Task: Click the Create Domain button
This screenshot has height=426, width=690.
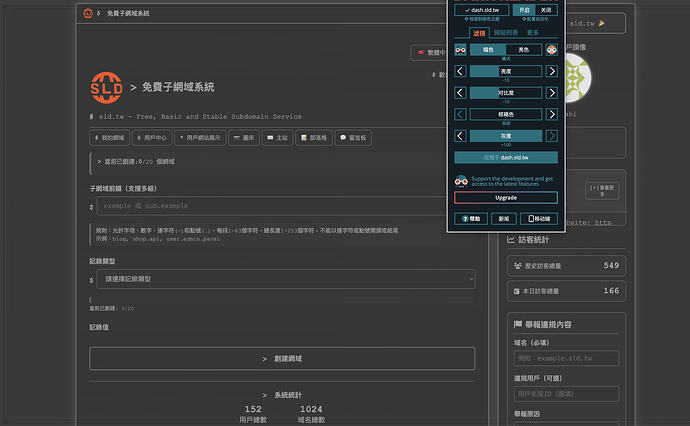Action: click(282, 359)
